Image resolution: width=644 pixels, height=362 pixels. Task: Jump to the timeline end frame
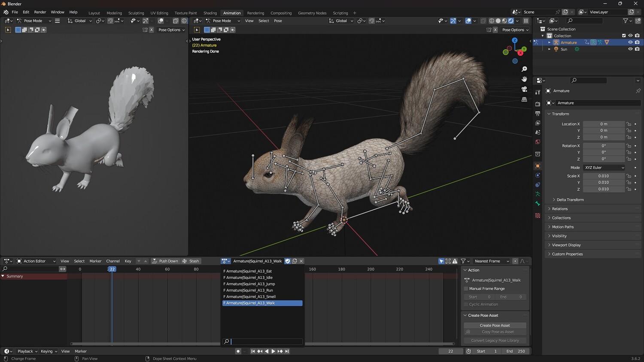tap(287, 351)
